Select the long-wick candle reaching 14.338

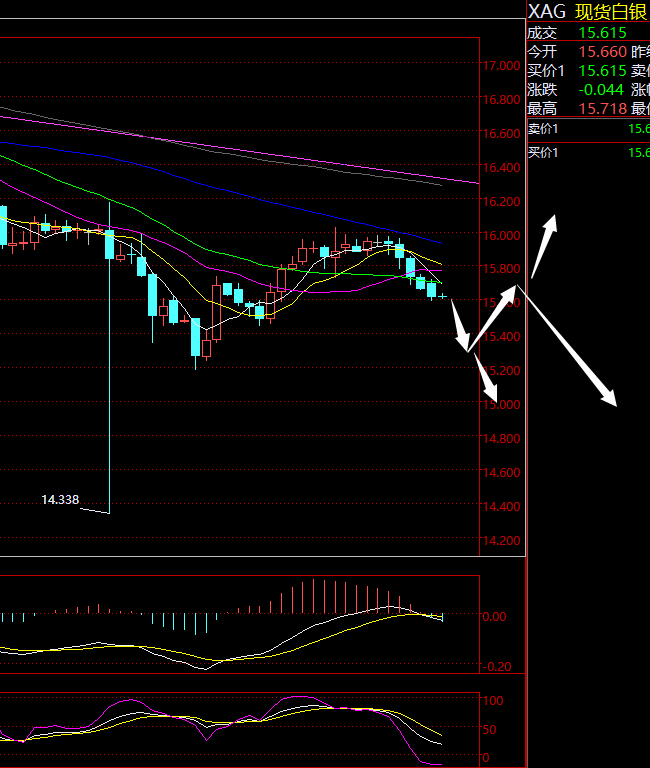tap(109, 358)
